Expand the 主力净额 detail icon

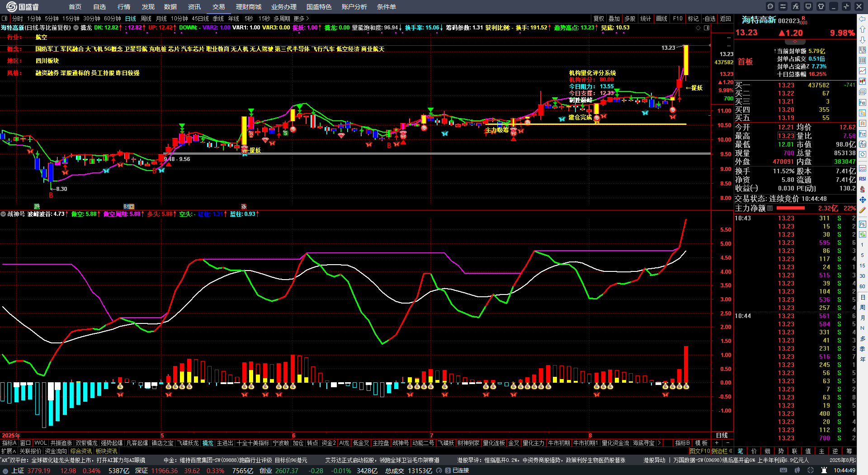pos(770,208)
